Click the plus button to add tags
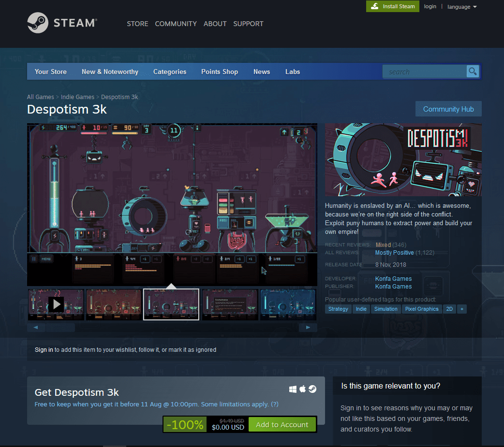Screen dimensions: 504x447 [x=462, y=309]
